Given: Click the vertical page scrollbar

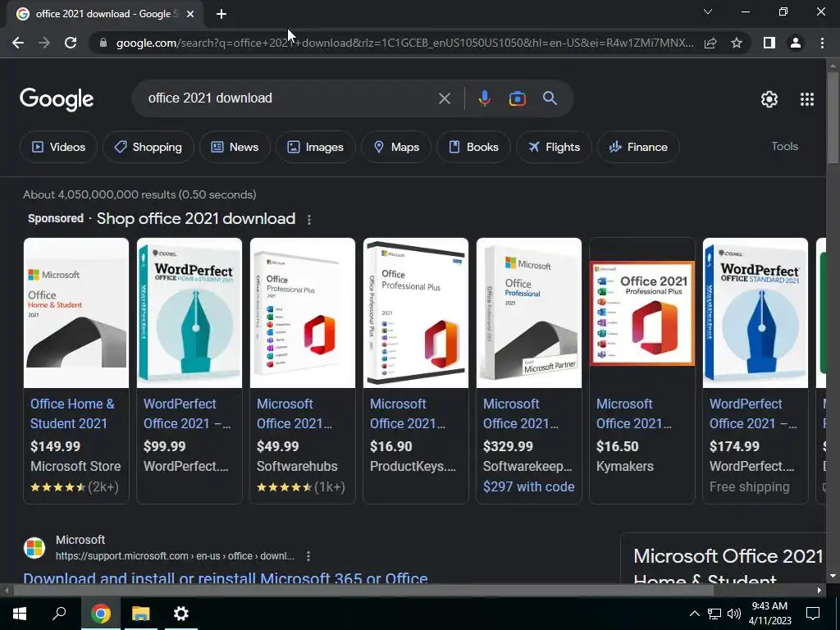Looking at the screenshot, I should click(833, 118).
